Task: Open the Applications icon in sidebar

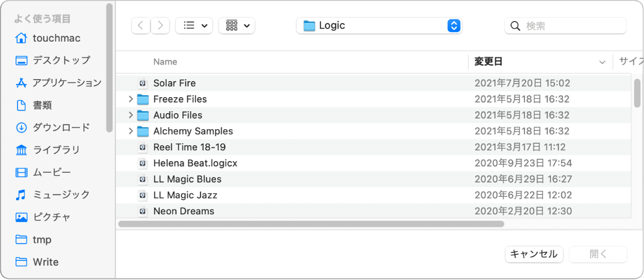Action: coord(21,83)
